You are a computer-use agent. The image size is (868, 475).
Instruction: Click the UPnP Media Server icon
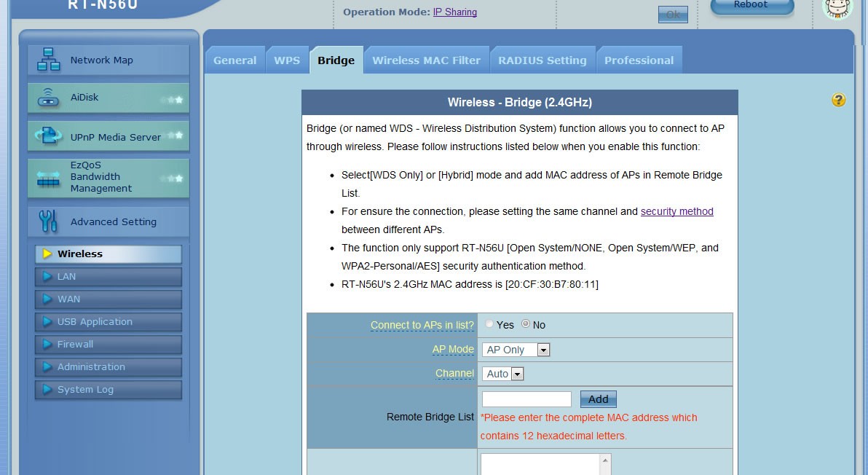tap(48, 136)
